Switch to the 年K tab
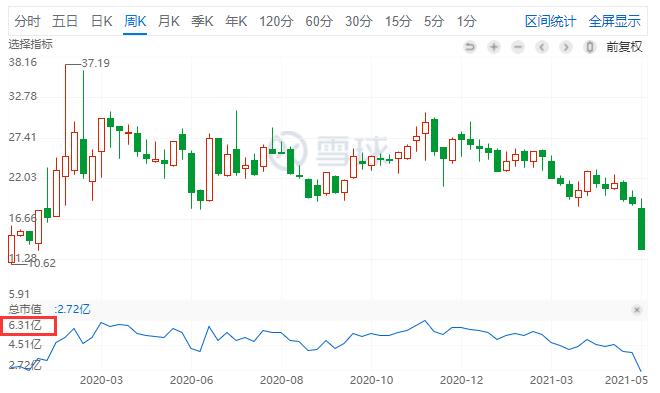660x393 pixels. 236,21
